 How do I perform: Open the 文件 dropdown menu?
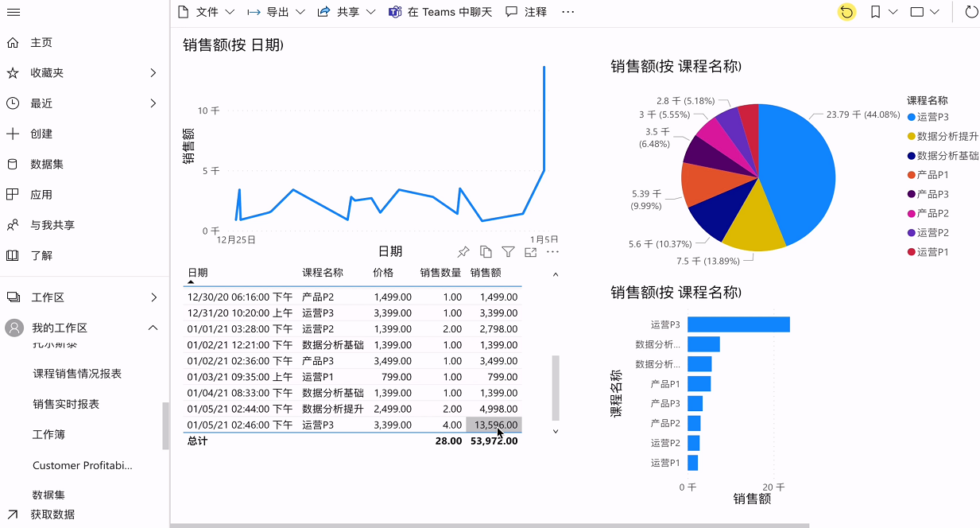coord(206,12)
